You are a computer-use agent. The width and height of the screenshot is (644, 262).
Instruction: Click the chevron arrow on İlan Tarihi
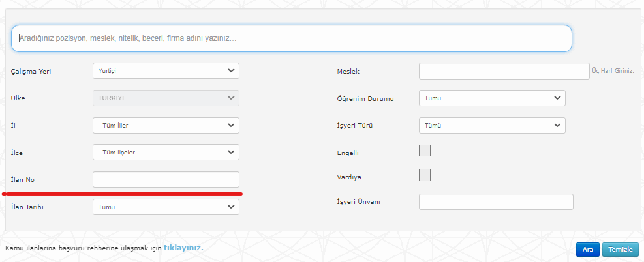pos(231,207)
